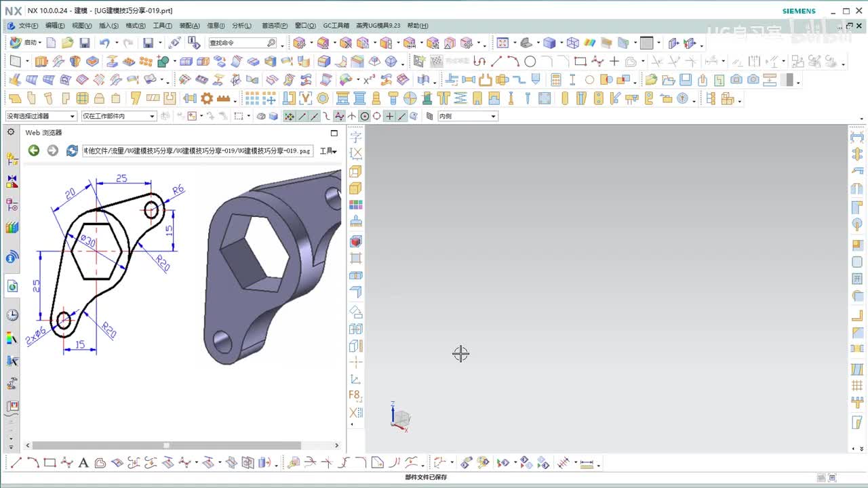The width and height of the screenshot is (868, 488).
Task: Click the gear feature icon in toolbar
Action: click(207, 98)
